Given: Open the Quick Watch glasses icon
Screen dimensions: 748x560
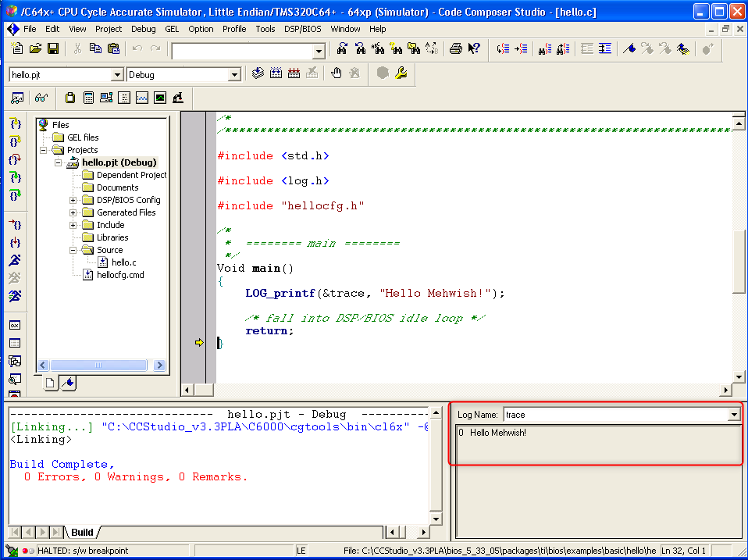Looking at the screenshot, I should 41,98.
